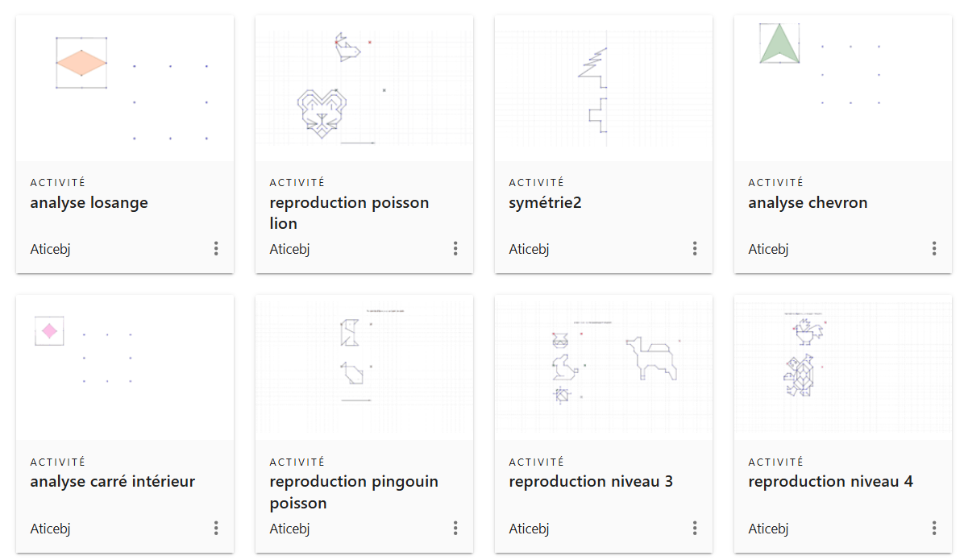Click the reproduction niveau 4 title
This screenshot has height=560, width=964.
830,482
